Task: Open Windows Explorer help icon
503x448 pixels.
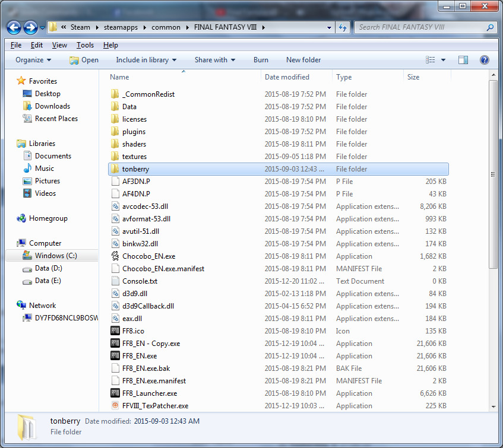Action: pos(485,60)
